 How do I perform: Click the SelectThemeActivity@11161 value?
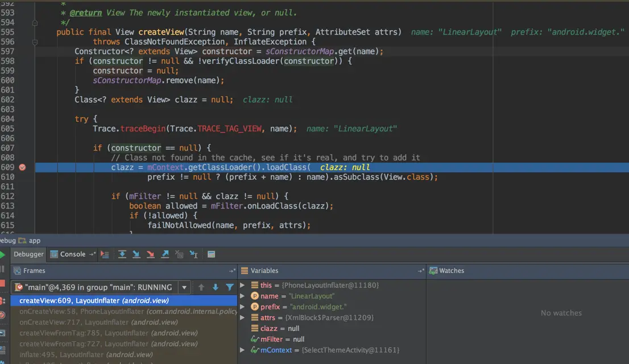click(350, 350)
